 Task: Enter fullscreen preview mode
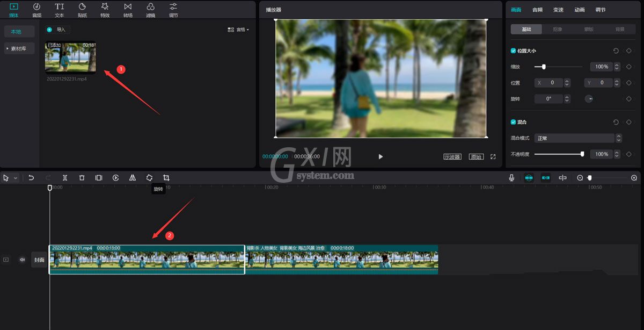coord(493,157)
